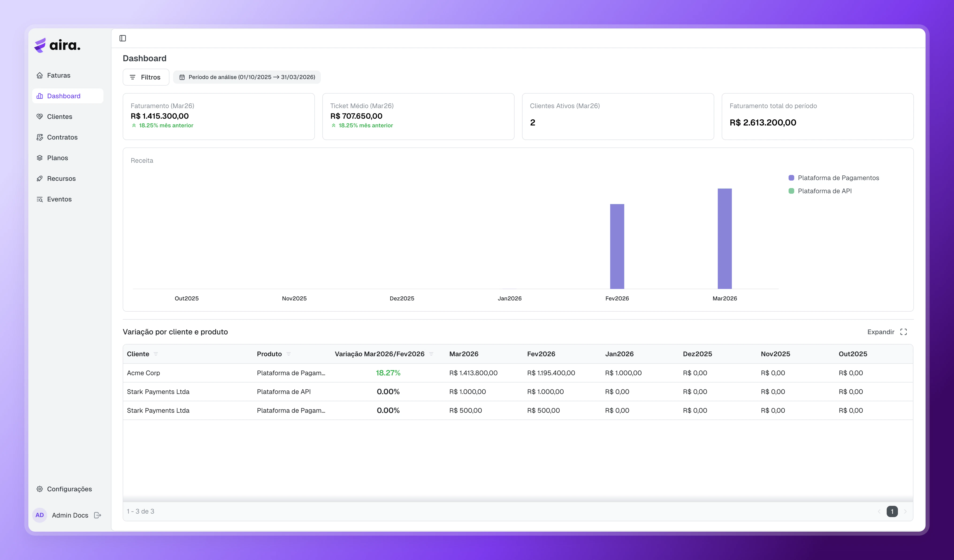
Task: Open Configurações via the gear icon
Action: (x=40, y=489)
